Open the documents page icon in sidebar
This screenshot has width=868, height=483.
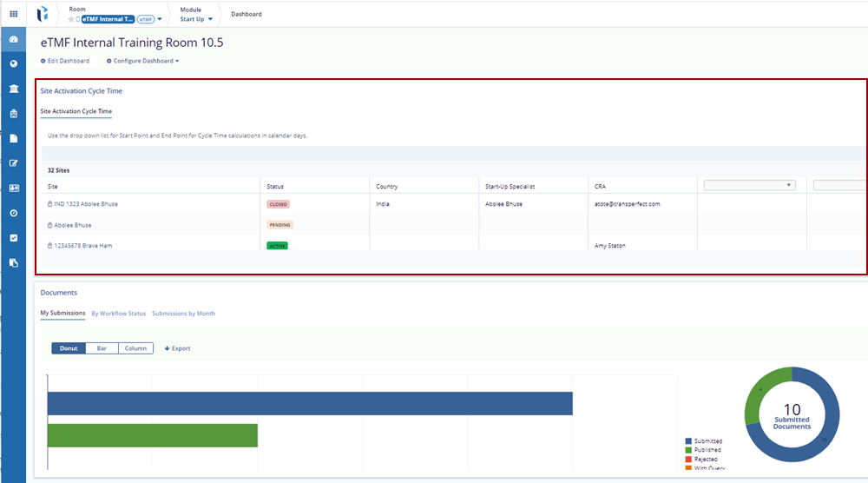click(13, 138)
